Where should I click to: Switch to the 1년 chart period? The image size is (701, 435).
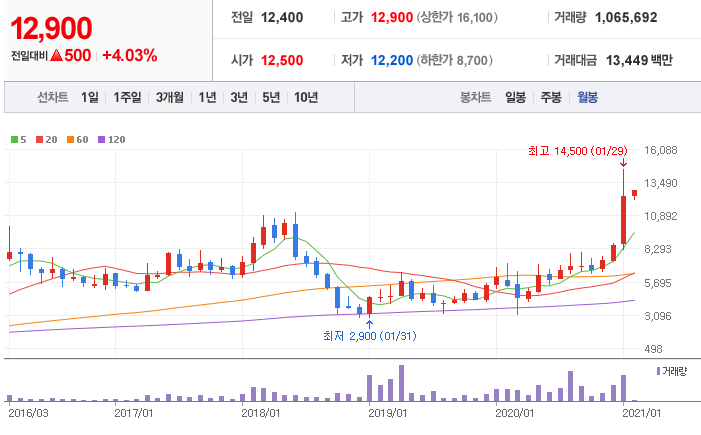[207, 97]
